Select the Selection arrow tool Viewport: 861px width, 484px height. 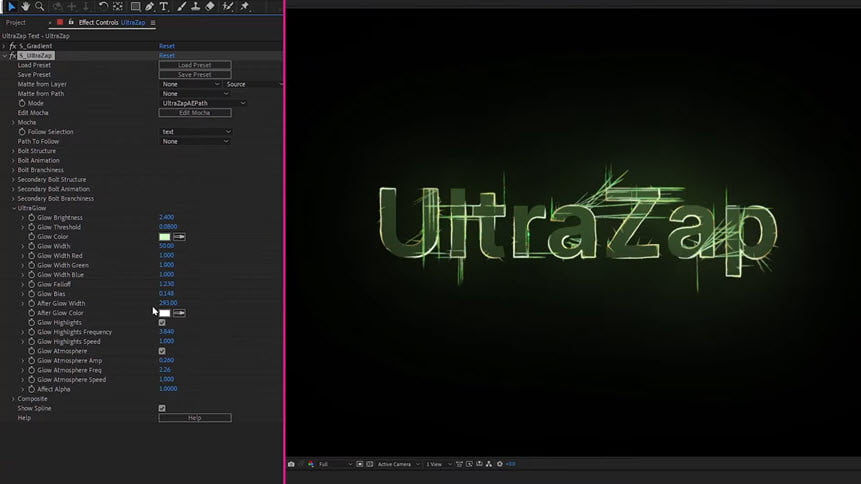pos(12,6)
